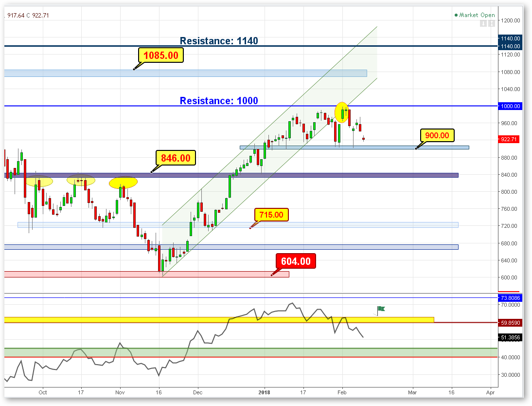This screenshot has width=532, height=406.
Task: Select the yellow horizontal band in indicator pane
Action: click(x=219, y=320)
